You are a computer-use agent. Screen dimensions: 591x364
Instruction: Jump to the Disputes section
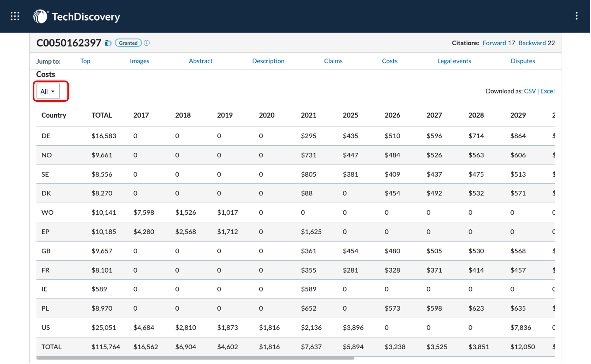tap(523, 61)
